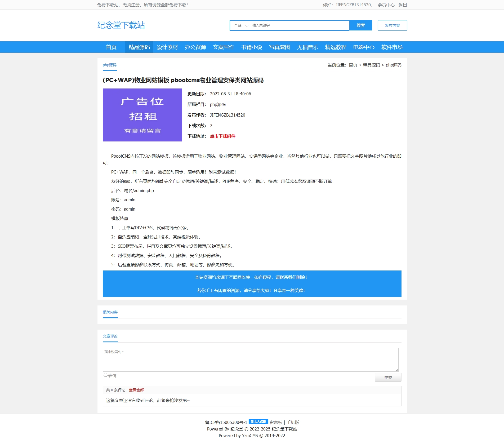Open the 电影中心 nav item

(364, 47)
